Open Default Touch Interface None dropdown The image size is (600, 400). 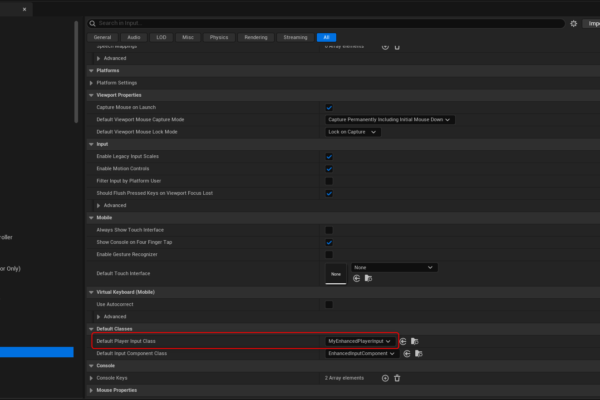[394, 268]
